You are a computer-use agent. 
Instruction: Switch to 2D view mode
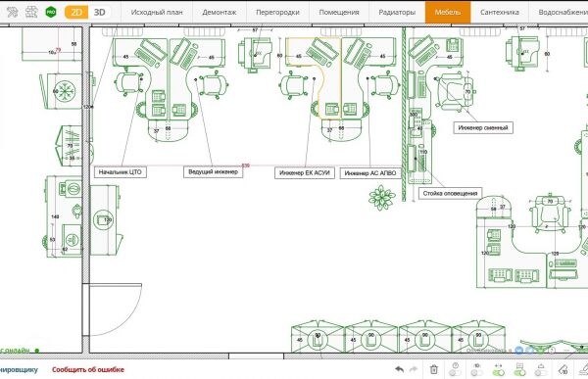(x=76, y=12)
